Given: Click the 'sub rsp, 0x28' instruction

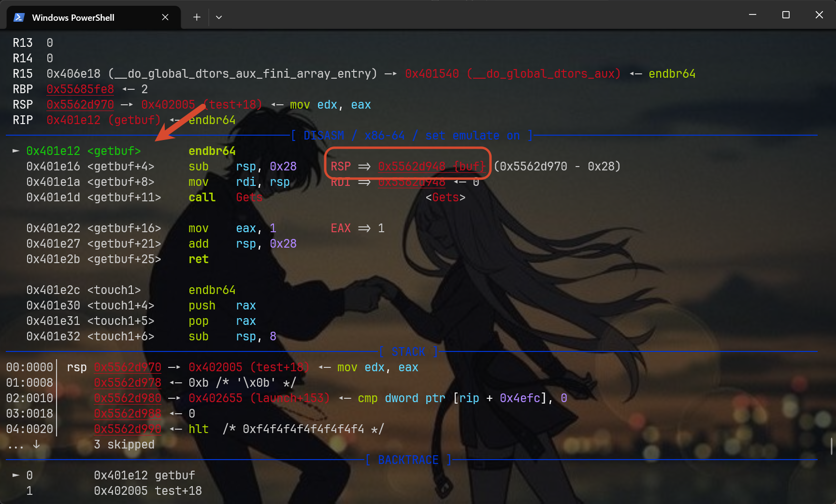Looking at the screenshot, I should click(243, 167).
